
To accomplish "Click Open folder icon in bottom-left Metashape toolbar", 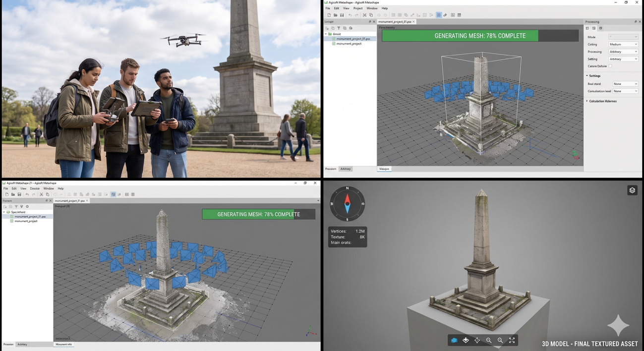I will pyautogui.click(x=13, y=194).
